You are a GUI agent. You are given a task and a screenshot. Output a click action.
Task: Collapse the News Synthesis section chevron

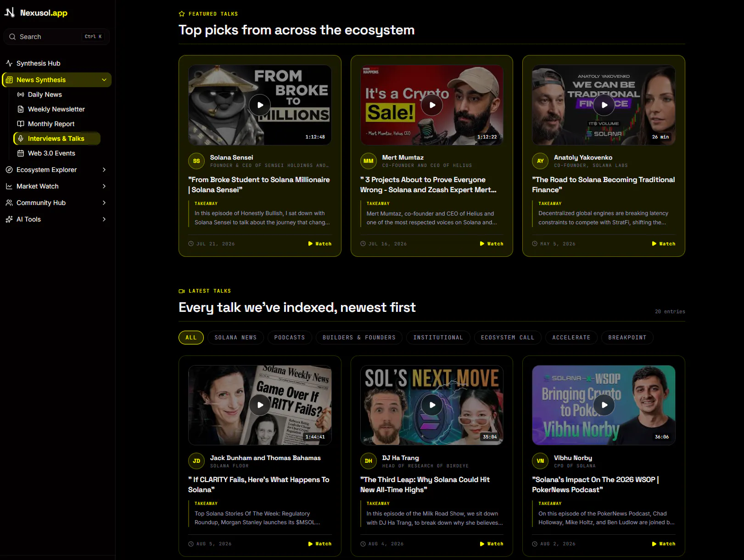[104, 80]
